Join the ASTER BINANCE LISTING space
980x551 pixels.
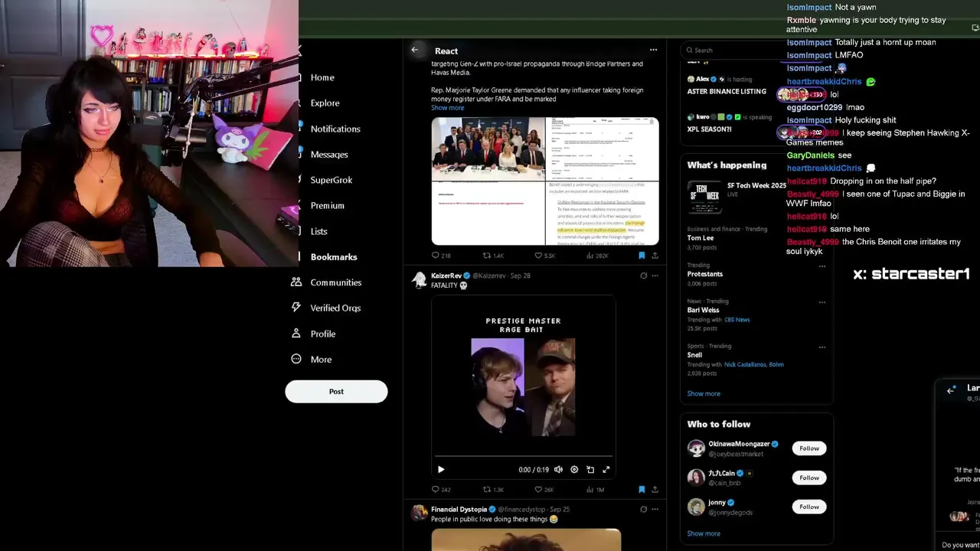coord(727,91)
